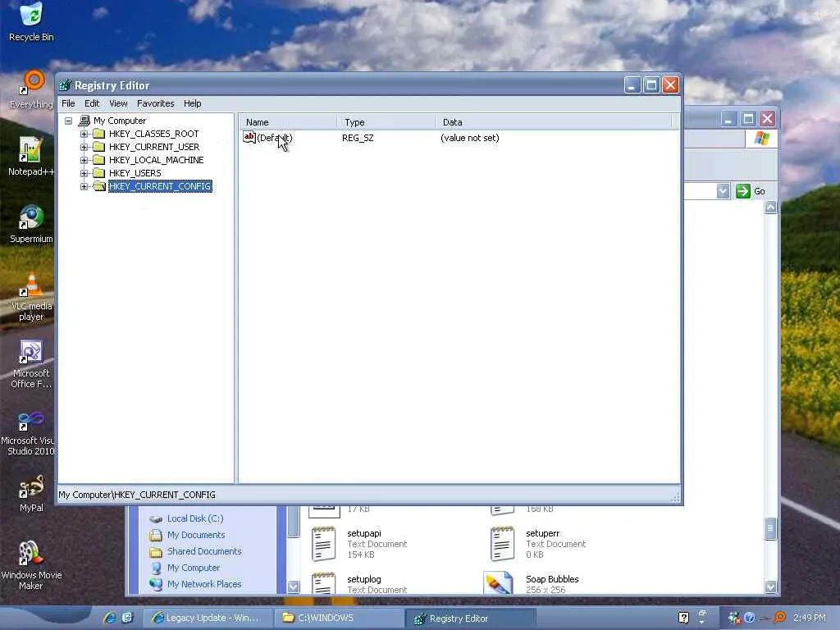Switch to C:\WINDOWS taskbar button
The height and width of the screenshot is (630, 840).
337,618
